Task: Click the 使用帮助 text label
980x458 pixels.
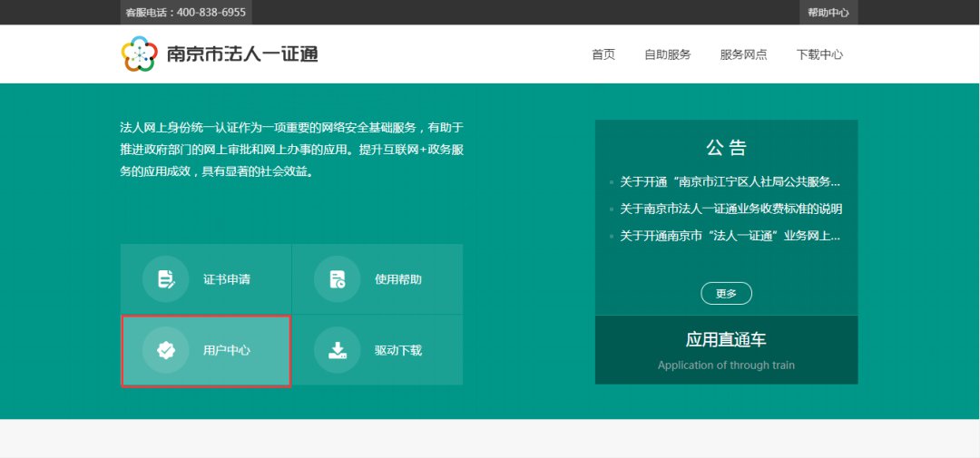Action: [397, 279]
